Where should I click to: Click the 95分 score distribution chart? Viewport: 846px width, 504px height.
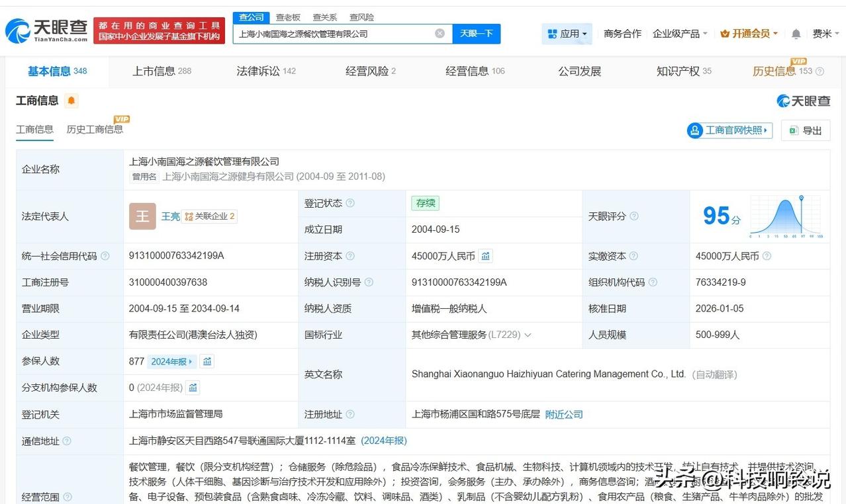click(x=786, y=216)
